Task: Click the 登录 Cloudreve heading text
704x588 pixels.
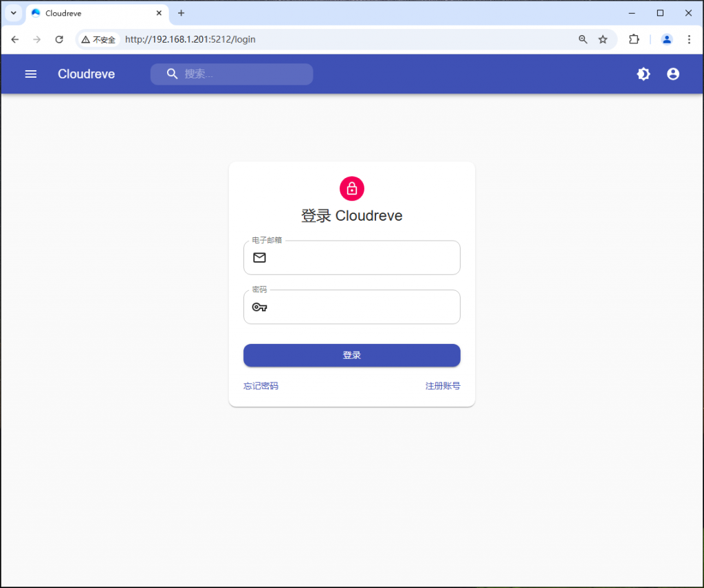Action: point(351,216)
